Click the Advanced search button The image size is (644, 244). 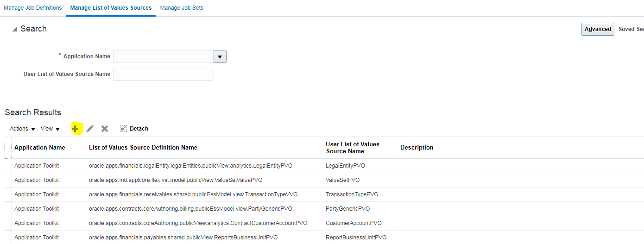[x=598, y=29]
